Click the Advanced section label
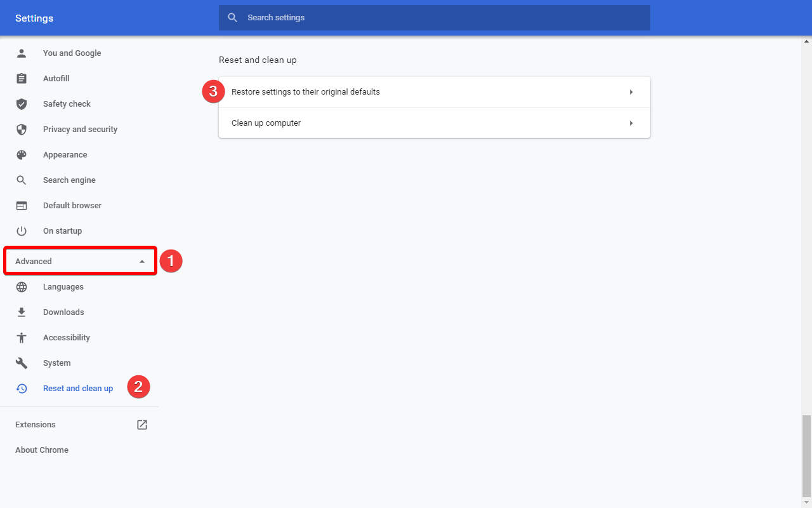Screen dimensions: 812x508 point(34,262)
